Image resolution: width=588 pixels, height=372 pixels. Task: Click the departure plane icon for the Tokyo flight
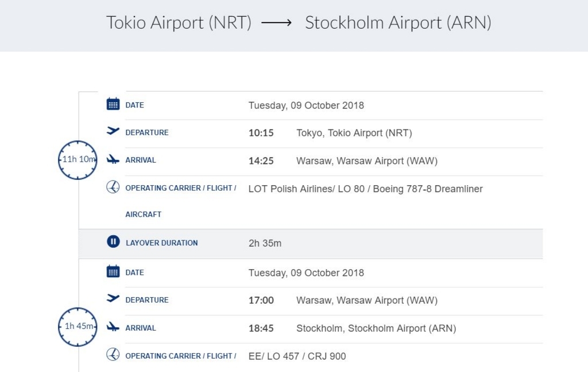[113, 131]
